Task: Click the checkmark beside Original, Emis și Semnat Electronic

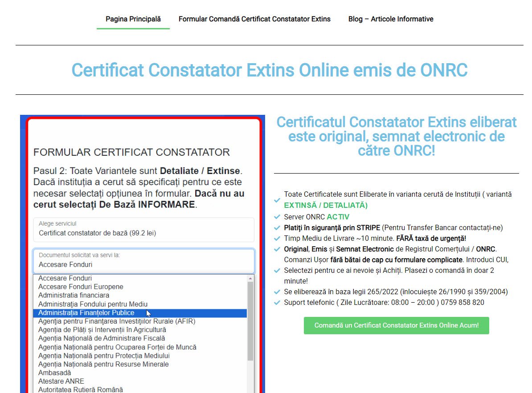Action: 277,249
